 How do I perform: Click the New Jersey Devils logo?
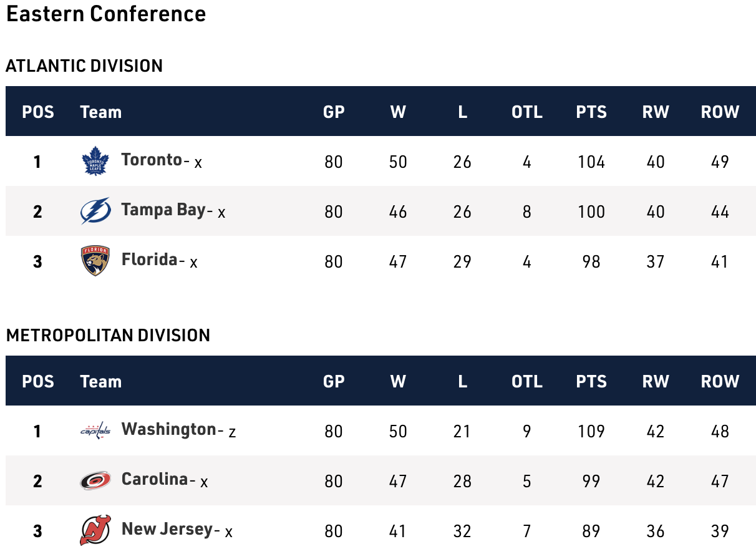tap(95, 530)
